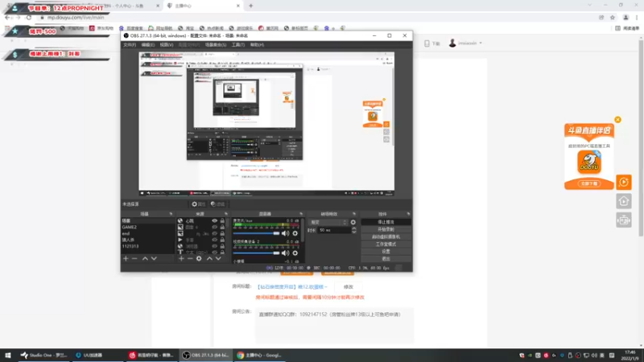Adjust second mixer channel volume slider
The height and width of the screenshot is (362, 644).
tap(257, 253)
